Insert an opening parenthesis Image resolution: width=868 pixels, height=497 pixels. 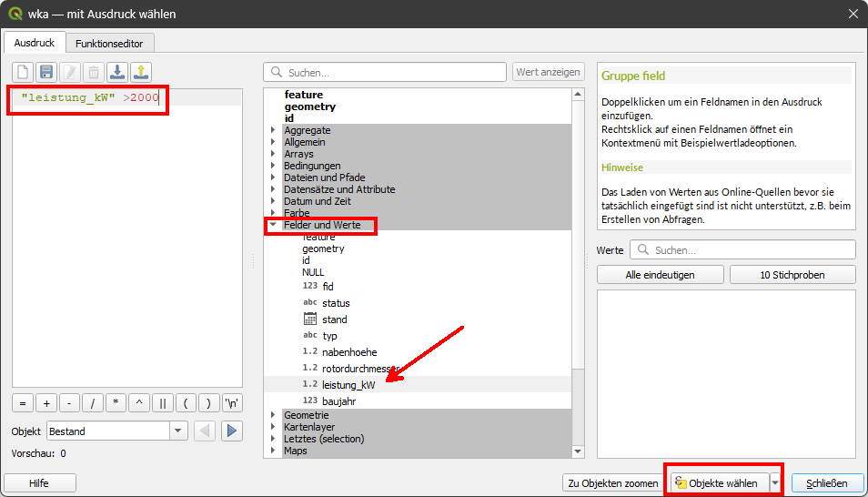[x=186, y=403]
